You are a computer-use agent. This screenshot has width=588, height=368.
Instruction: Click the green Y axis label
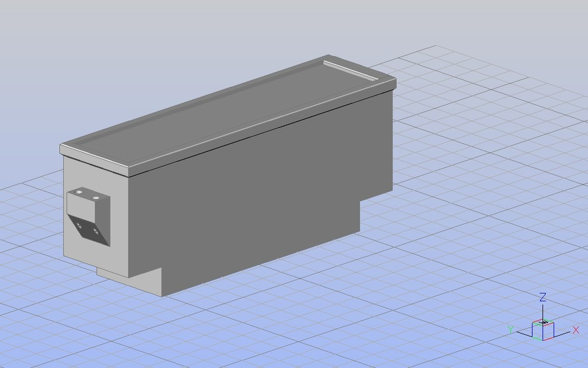510,329
